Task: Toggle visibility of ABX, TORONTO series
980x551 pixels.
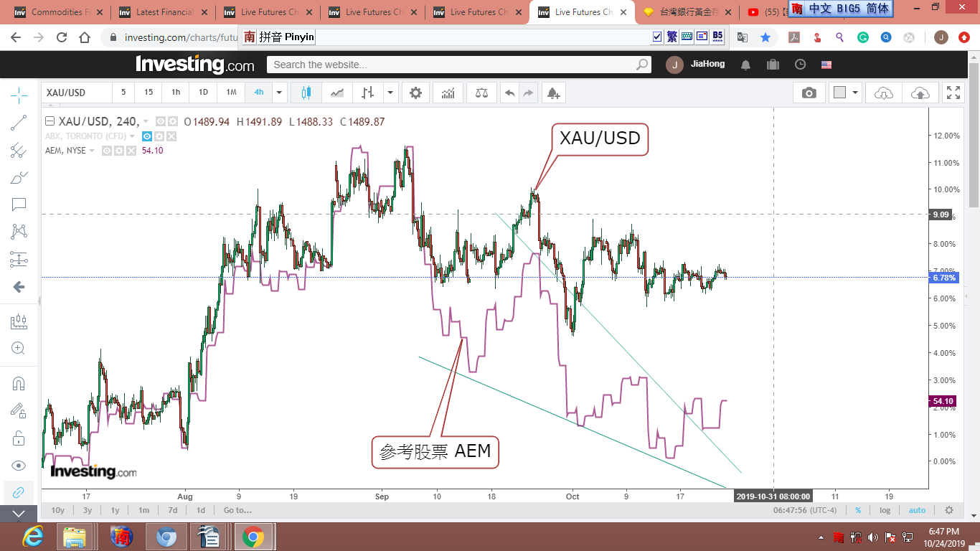Action: tap(147, 136)
